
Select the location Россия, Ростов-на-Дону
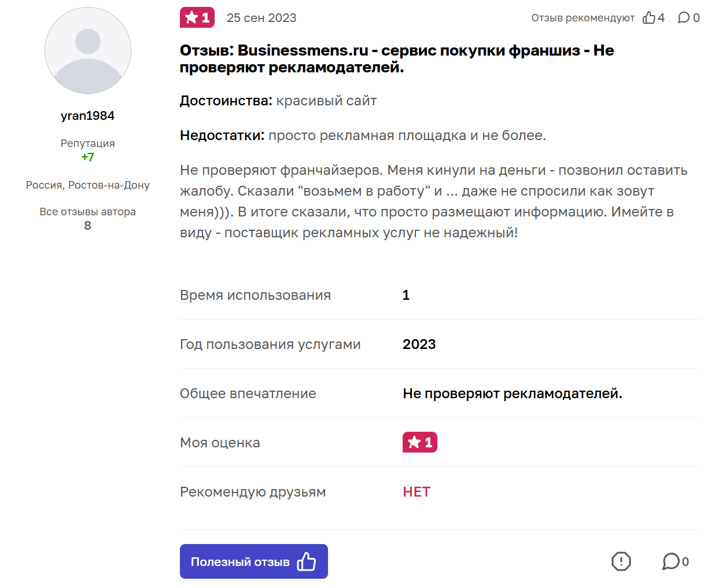[x=87, y=185]
